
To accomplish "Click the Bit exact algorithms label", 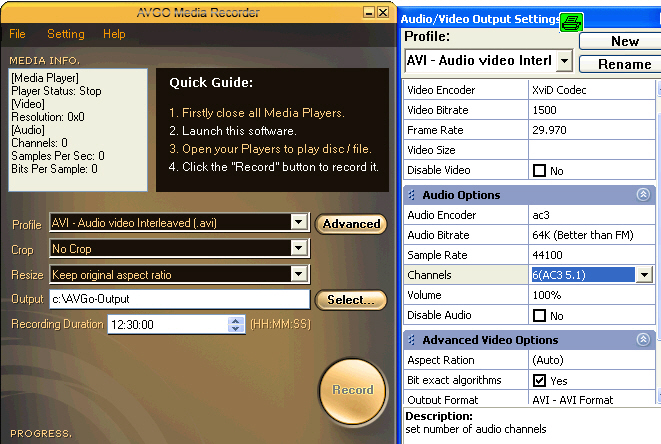I will (x=454, y=380).
